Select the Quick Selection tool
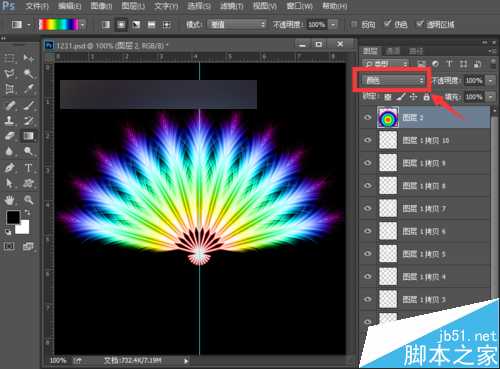The height and width of the screenshot is (369, 500). 28,74
